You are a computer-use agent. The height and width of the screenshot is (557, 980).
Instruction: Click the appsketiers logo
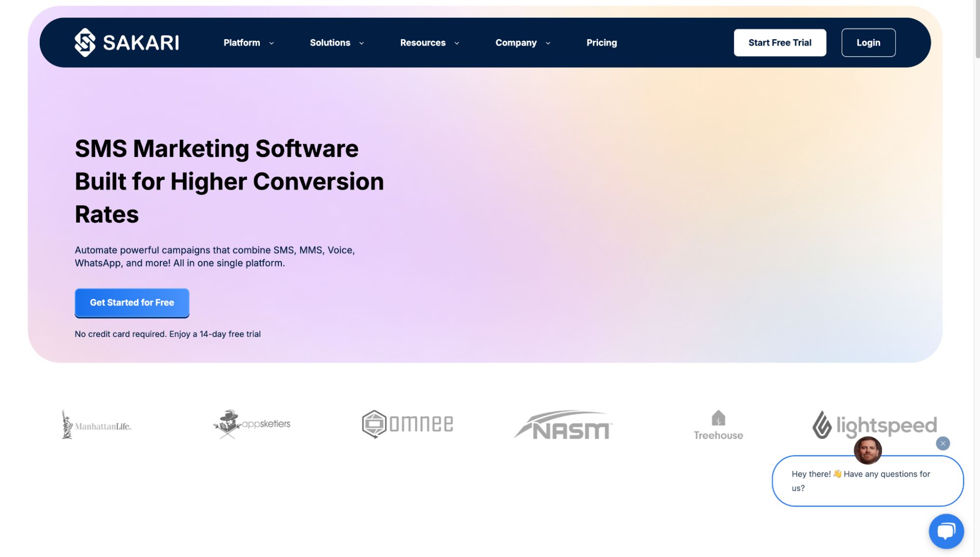(x=251, y=424)
